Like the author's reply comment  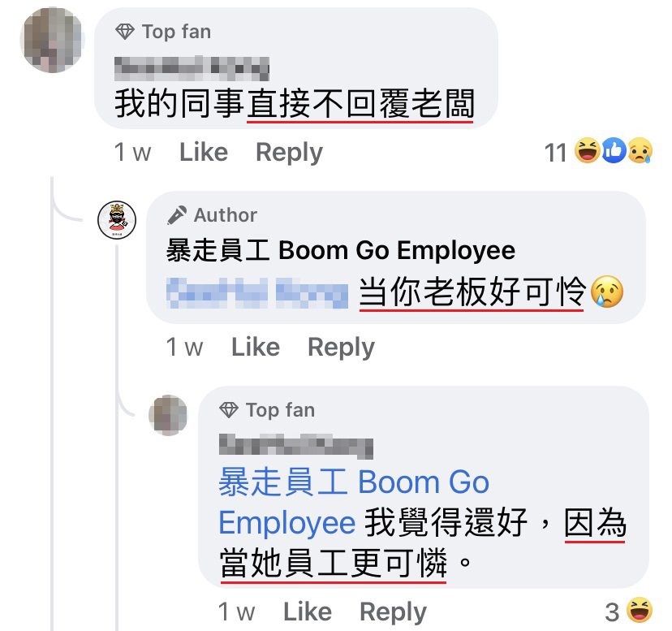[256, 347]
